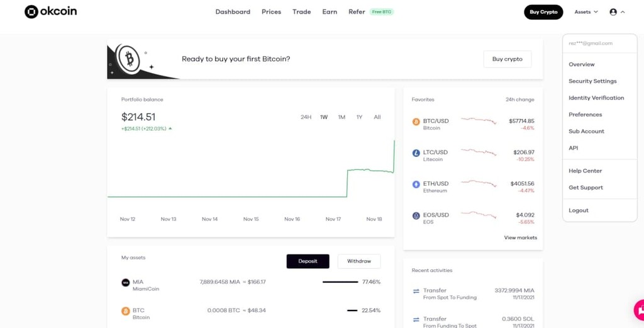Viewport: 644px width, 328px height.
Task: Click the Bitcoin icon in Favorites
Action: click(416, 122)
